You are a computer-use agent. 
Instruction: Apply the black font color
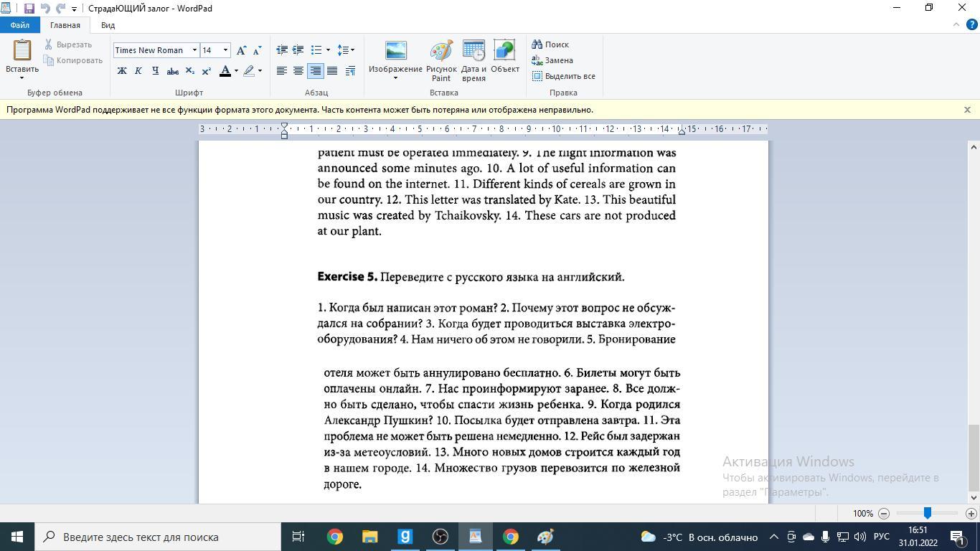[x=225, y=71]
